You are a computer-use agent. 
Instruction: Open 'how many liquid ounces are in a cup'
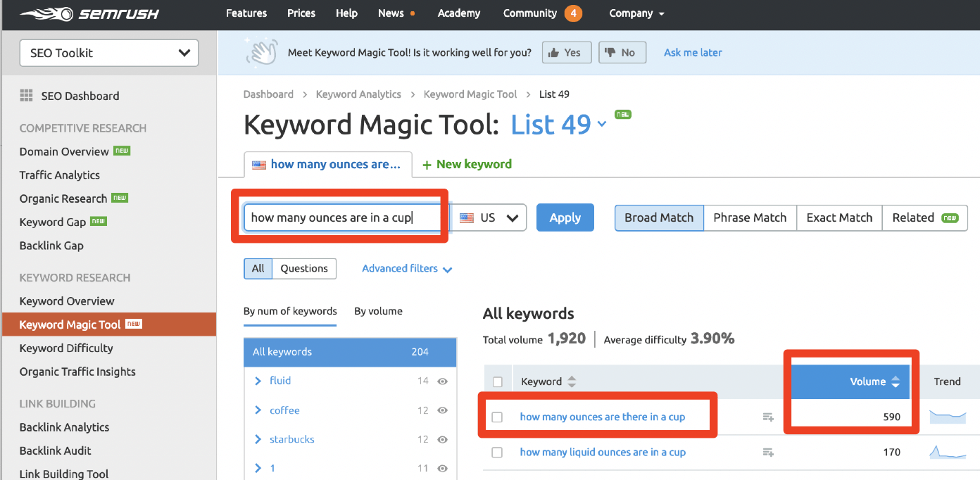pyautogui.click(x=603, y=452)
